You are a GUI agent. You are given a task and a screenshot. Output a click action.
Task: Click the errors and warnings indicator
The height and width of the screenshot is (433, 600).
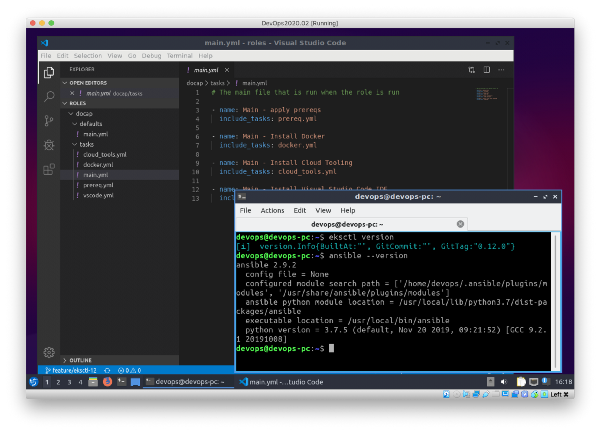click(x=129, y=370)
